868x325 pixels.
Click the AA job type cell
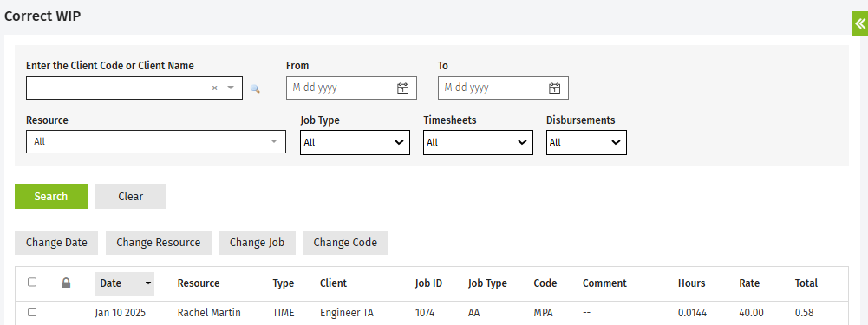coord(473,313)
